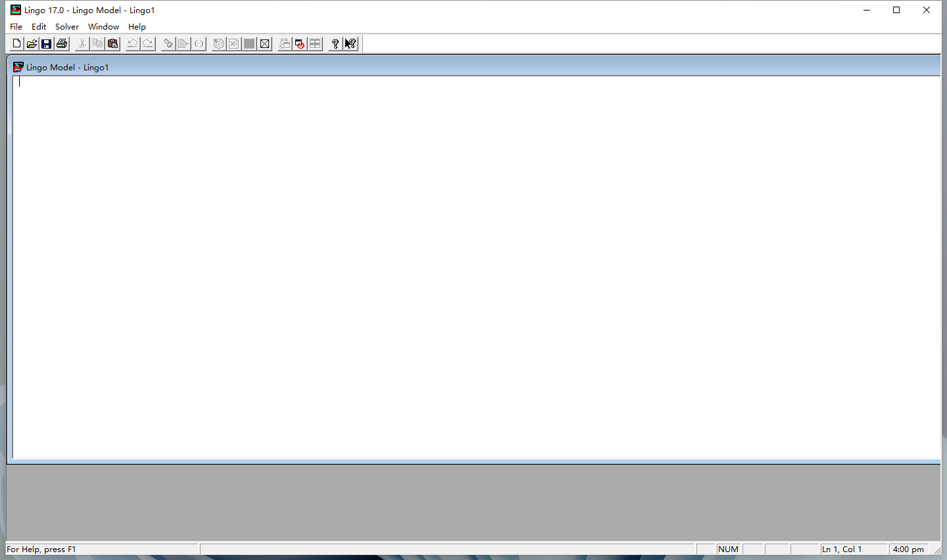The height and width of the screenshot is (560, 947).
Task: Open the Edit menu
Action: (39, 27)
